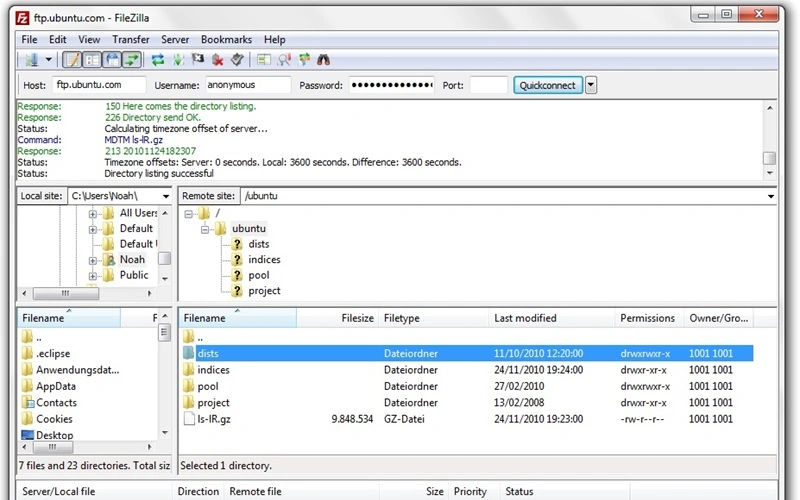
Task: Open the File menu
Action: click(x=29, y=39)
